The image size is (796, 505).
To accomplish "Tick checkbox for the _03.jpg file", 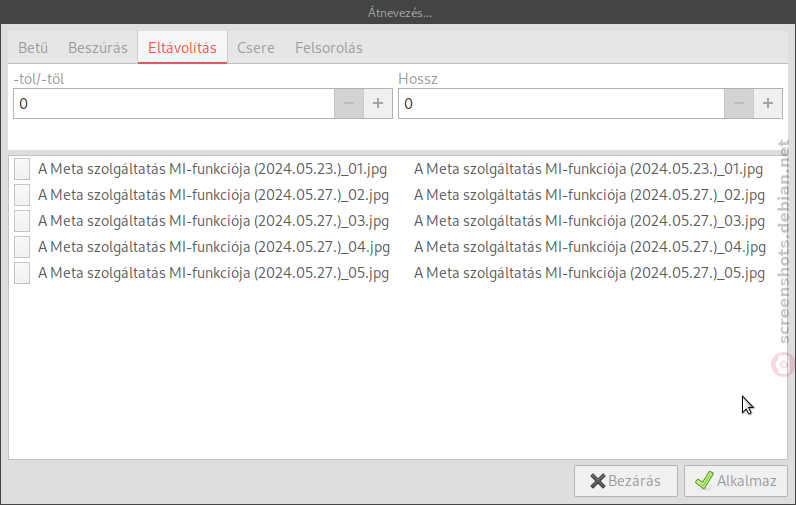I will [x=22, y=221].
